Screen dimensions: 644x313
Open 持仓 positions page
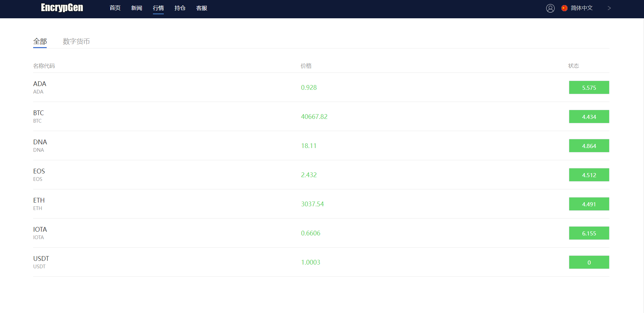[x=180, y=8]
